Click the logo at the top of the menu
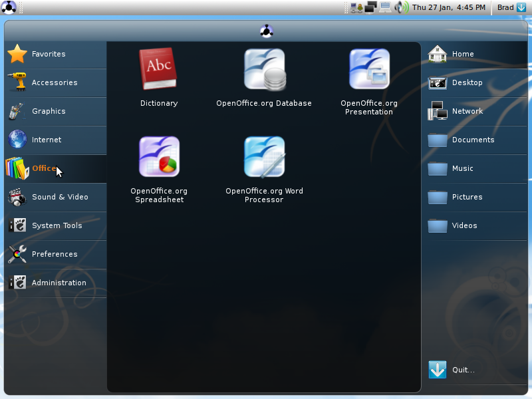Image resolution: width=532 pixels, height=399 pixels. pos(267,31)
